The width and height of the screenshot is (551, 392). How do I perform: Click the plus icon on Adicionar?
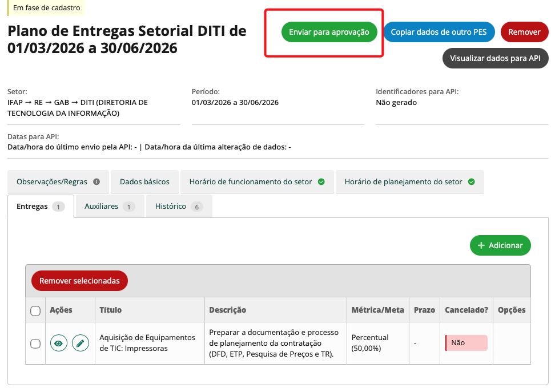coord(481,245)
